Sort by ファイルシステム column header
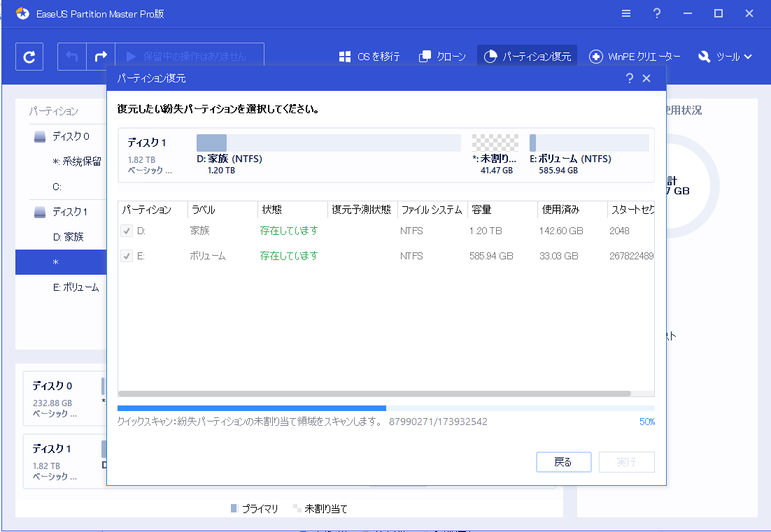The height and width of the screenshot is (532, 771). pyautogui.click(x=432, y=210)
